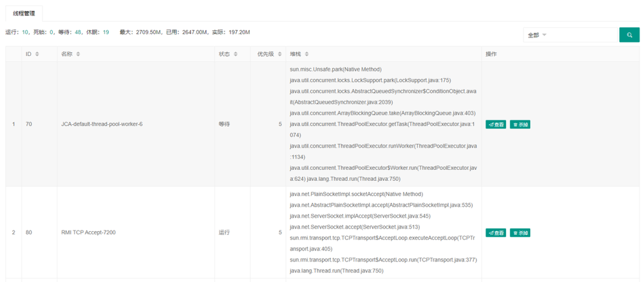
Task: Select thread name JCA-default-thread-pool-worker-6
Action: pos(101,124)
